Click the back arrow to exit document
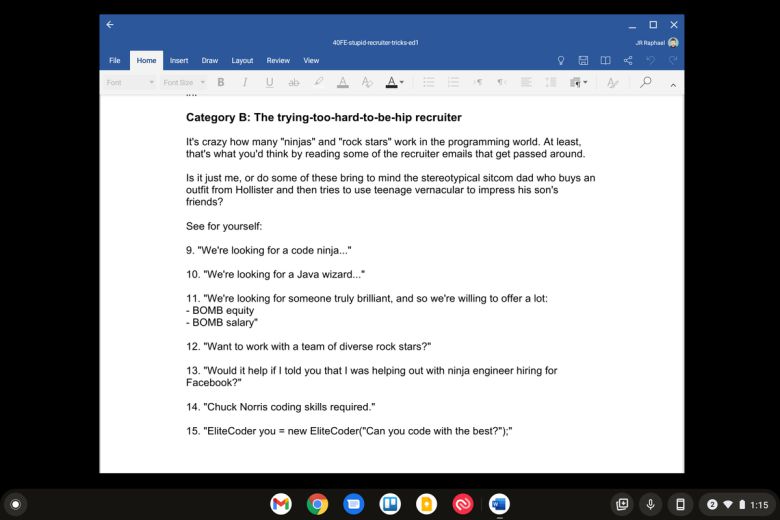Image resolution: width=780 pixels, height=520 pixels. coord(110,24)
